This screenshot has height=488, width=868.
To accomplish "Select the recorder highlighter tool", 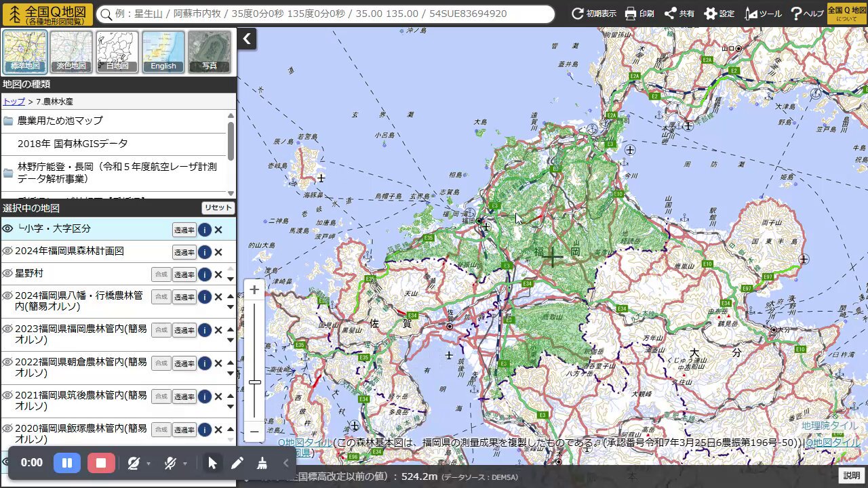I will click(x=262, y=463).
